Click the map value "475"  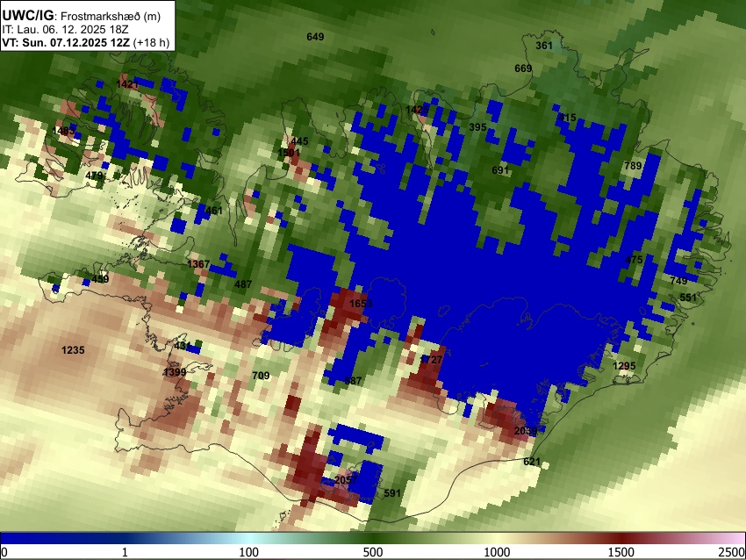pyautogui.click(x=634, y=260)
